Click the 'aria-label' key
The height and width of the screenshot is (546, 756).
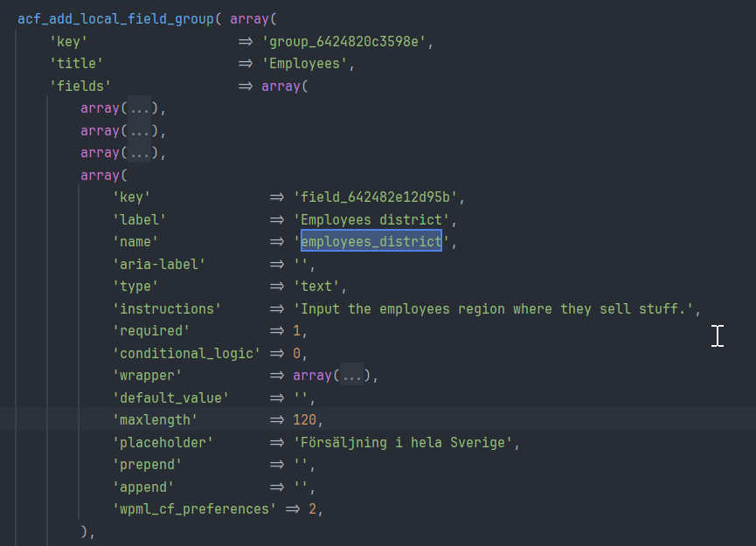click(x=158, y=265)
